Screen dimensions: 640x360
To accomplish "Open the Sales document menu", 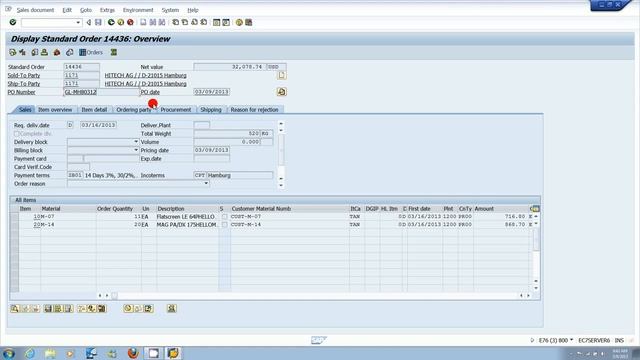I will (x=35, y=10).
